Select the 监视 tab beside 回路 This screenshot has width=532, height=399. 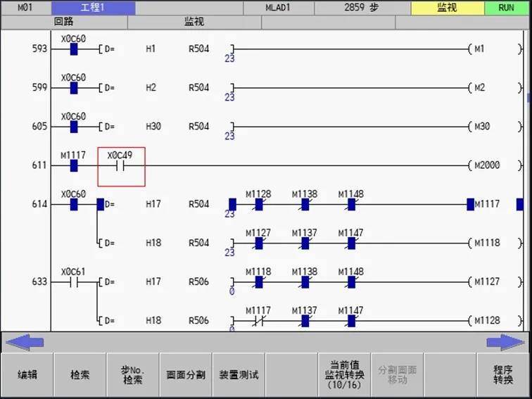pos(194,22)
